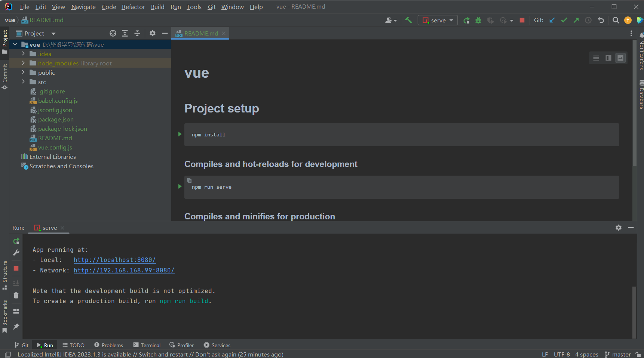Stop the running serve process
644x358 pixels.
click(x=522, y=20)
